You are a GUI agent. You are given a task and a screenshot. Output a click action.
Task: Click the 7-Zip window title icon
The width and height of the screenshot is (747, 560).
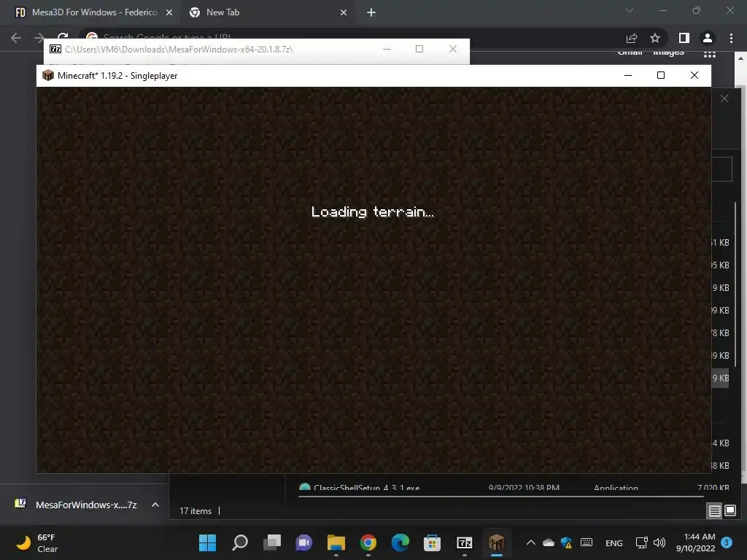55,49
